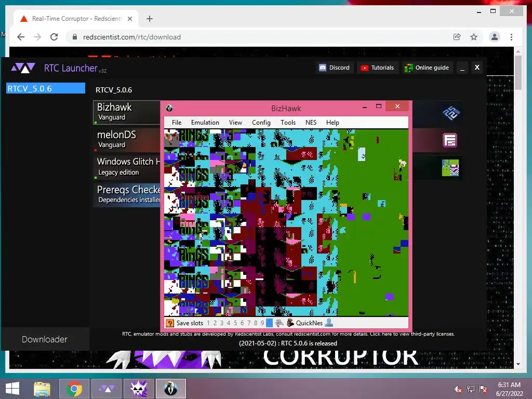Click the purple list icon in the melonDS row

(450, 140)
